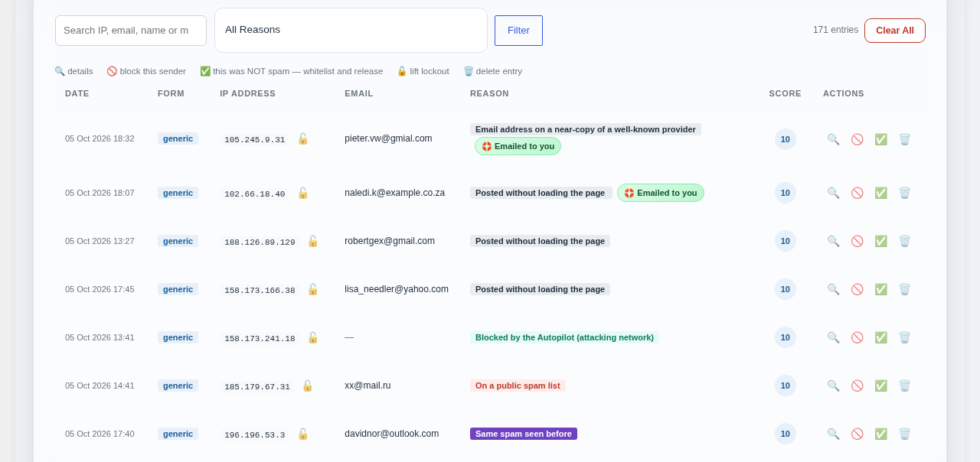Click the SCORE column header
This screenshot has height=462, width=980.
(785, 93)
